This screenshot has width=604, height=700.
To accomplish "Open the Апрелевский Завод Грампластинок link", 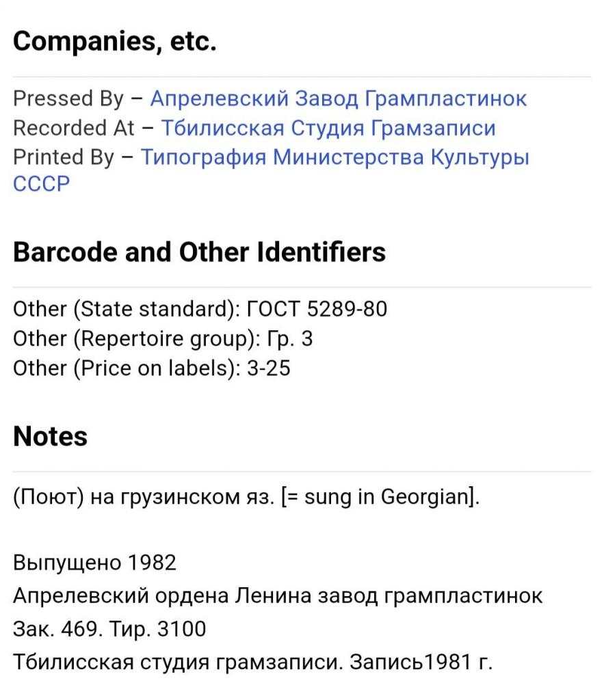I will point(338,98).
